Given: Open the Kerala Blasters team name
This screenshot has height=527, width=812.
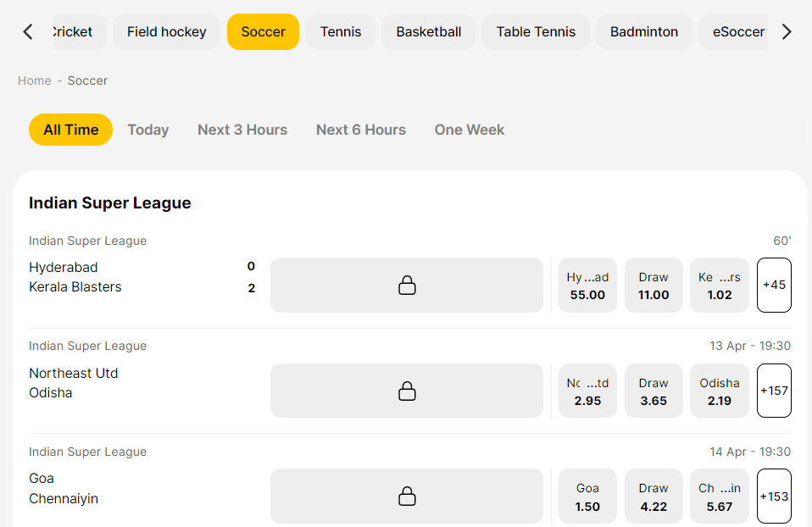Looking at the screenshot, I should point(75,286).
